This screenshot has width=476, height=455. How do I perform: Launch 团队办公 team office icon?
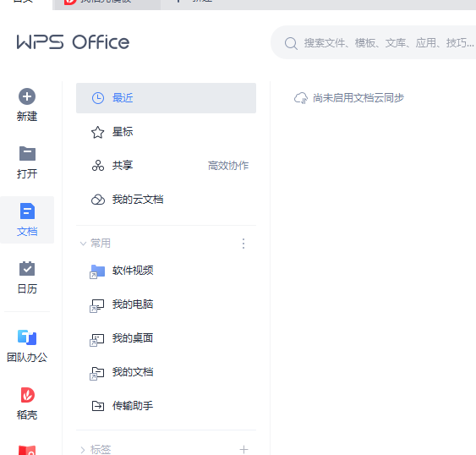click(27, 337)
